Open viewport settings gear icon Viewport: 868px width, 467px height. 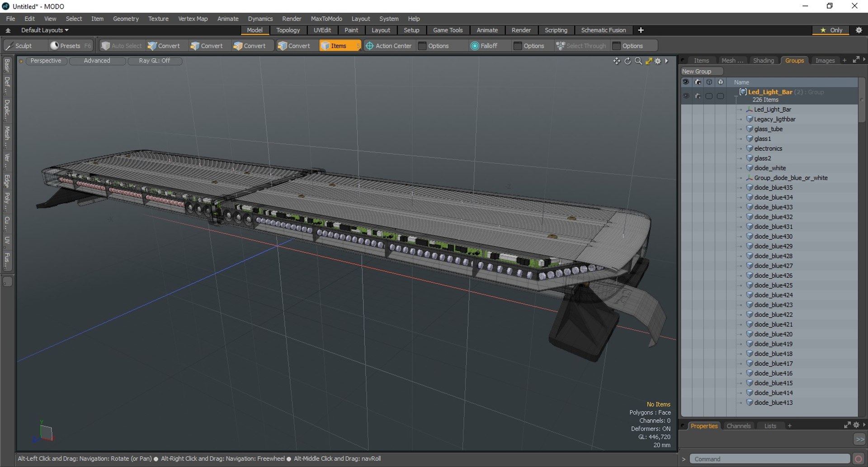(658, 61)
